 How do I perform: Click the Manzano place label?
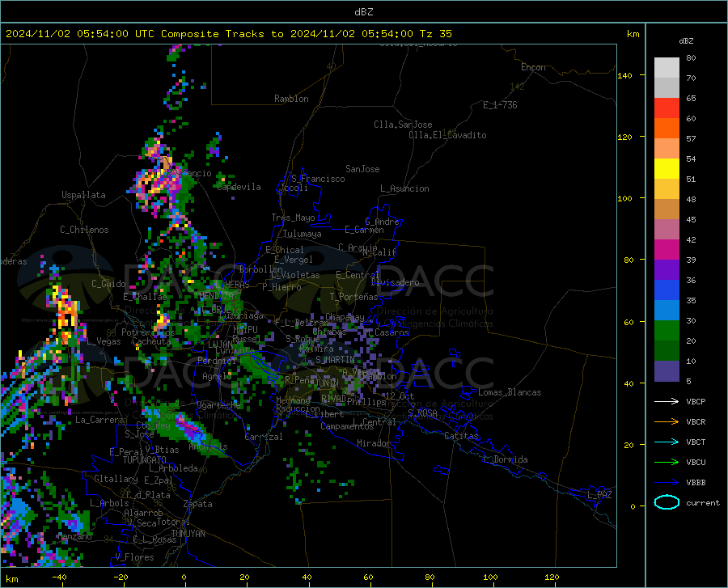point(75,536)
